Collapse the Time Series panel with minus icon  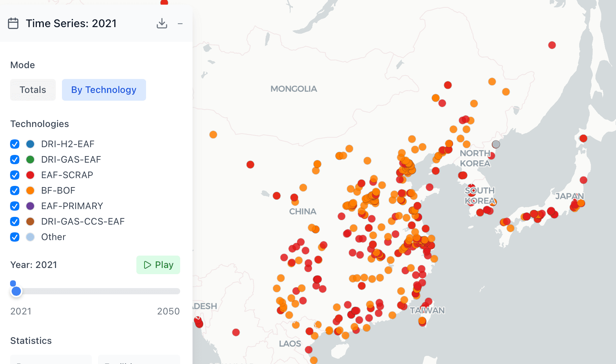click(180, 24)
